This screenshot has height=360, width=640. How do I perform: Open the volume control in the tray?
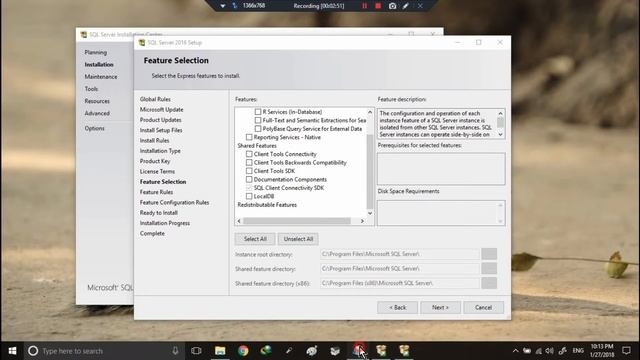(x=550, y=351)
